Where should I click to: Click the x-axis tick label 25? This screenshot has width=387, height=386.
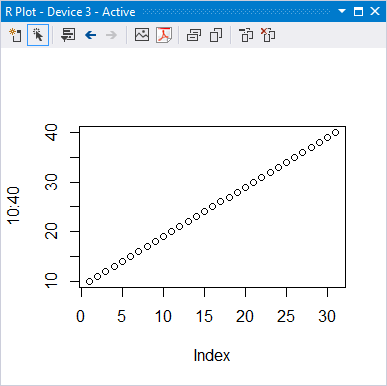click(x=286, y=316)
